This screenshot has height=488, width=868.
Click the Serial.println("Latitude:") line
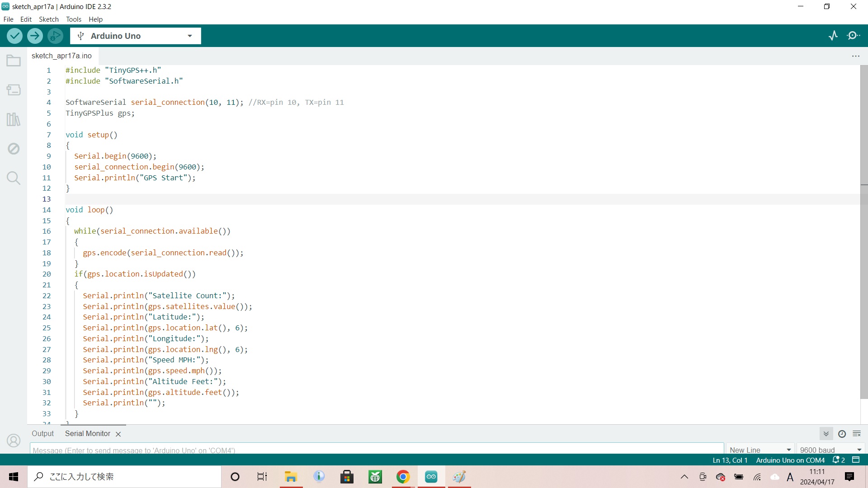(143, 317)
